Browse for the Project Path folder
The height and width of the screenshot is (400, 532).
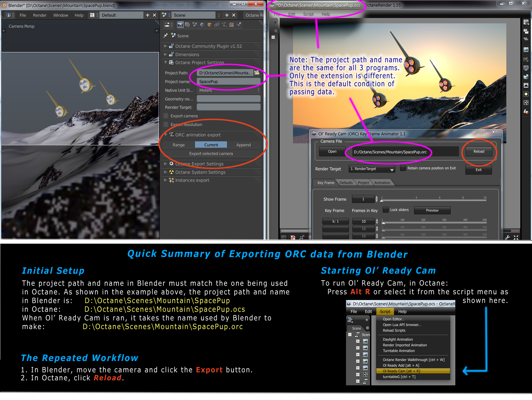point(257,73)
